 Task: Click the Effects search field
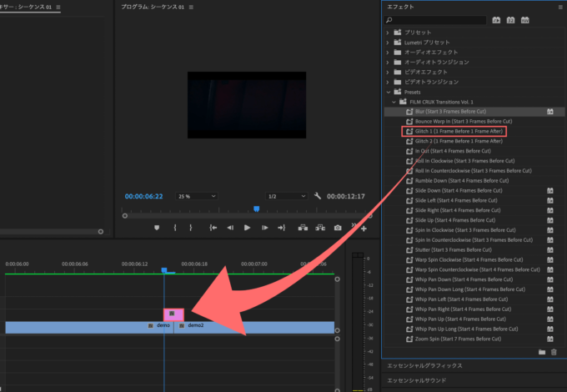click(435, 20)
